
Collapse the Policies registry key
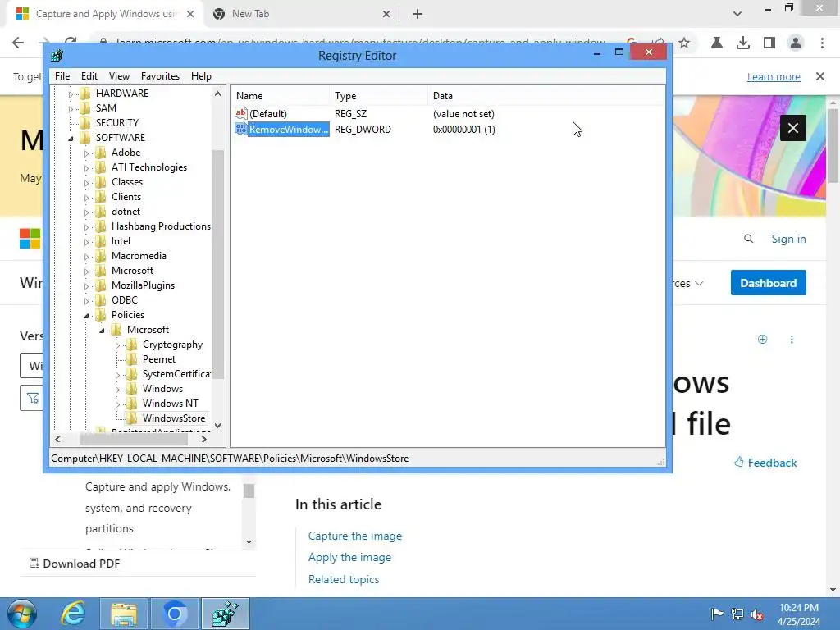(x=86, y=316)
